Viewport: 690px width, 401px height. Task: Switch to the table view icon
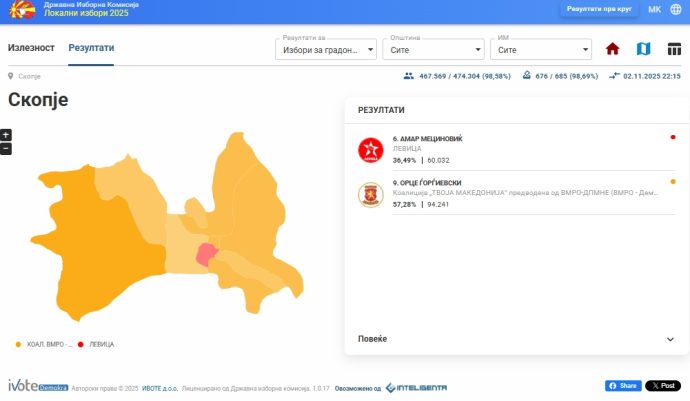point(674,49)
